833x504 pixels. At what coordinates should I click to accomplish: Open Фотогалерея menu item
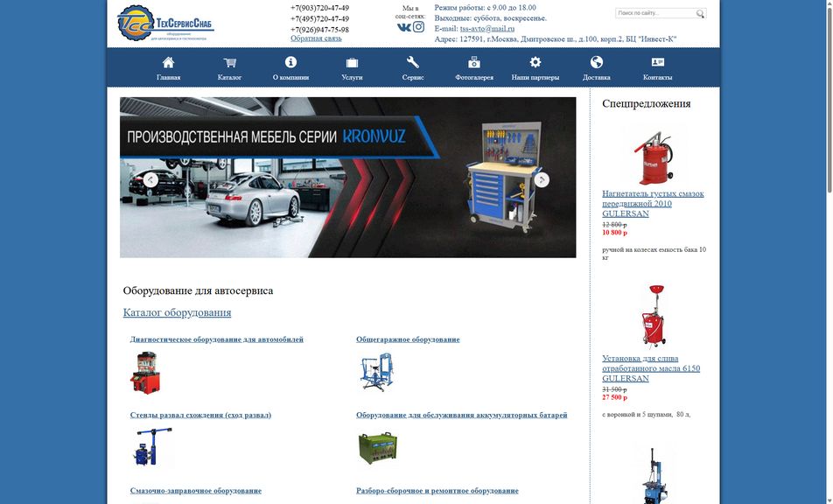[474, 77]
